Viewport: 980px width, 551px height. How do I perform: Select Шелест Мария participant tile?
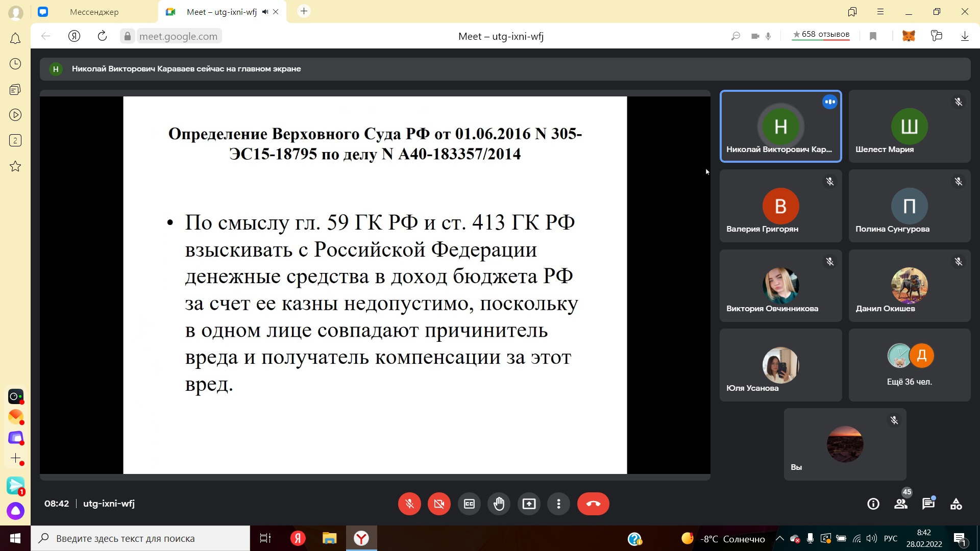[x=910, y=127]
